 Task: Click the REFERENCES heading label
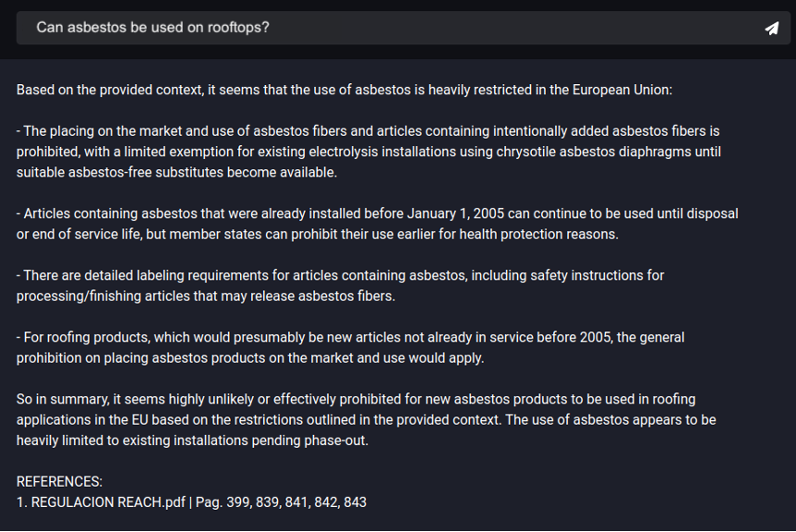59,481
